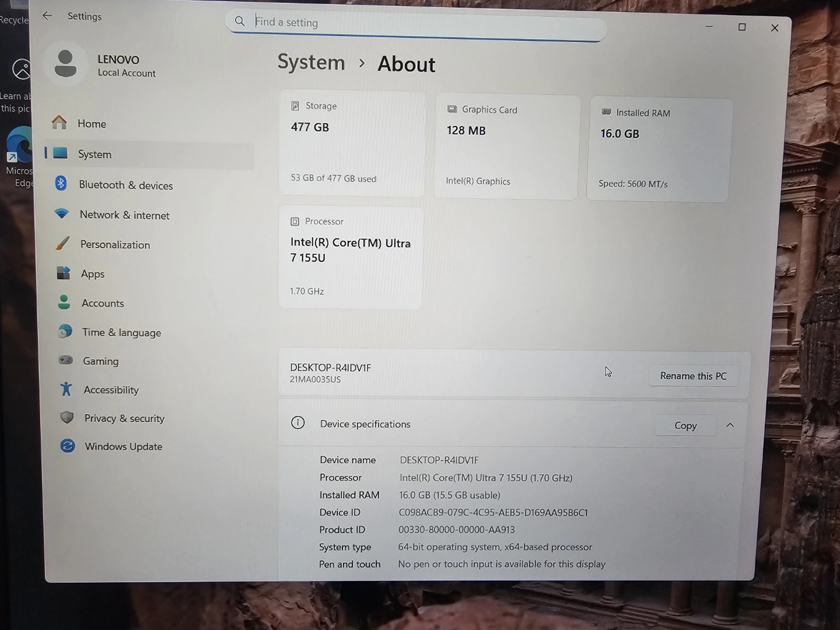Click the Bluetooth icon in sidebar
Image resolution: width=840 pixels, height=630 pixels.
click(x=61, y=184)
